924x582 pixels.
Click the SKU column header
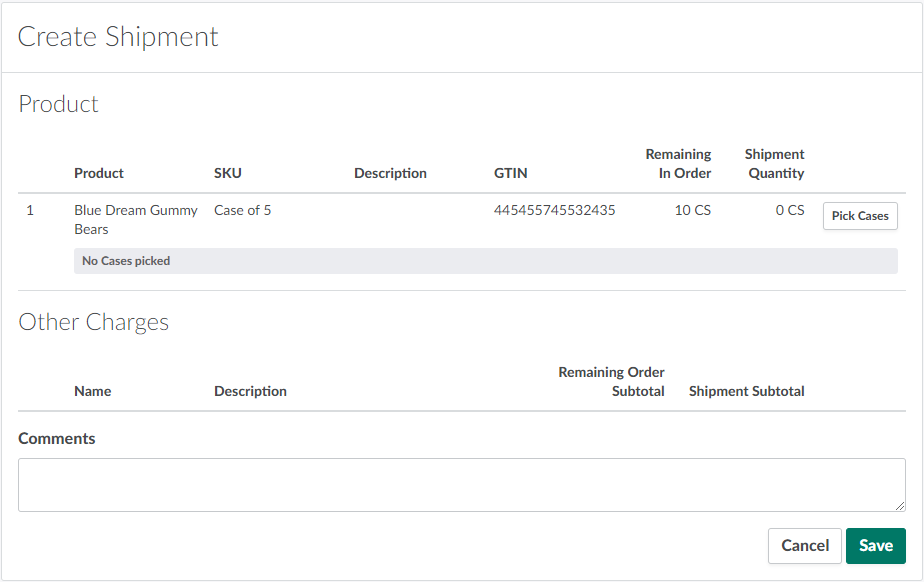coord(228,173)
